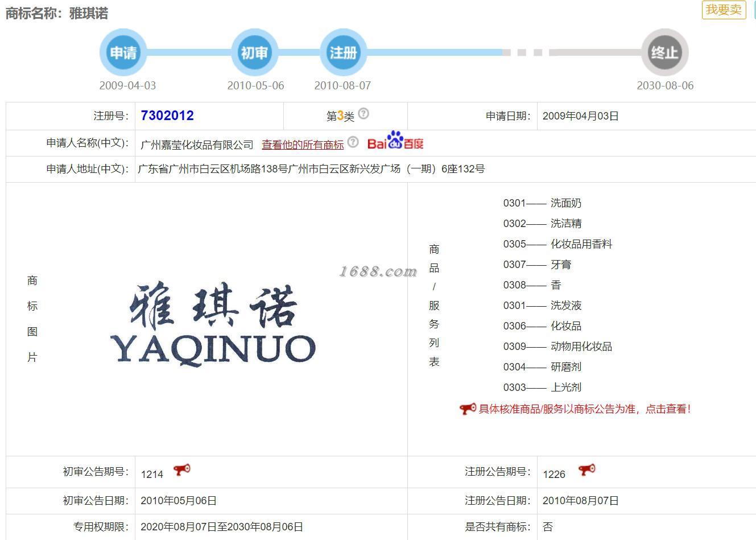756x540 pixels.
Task: Select the 注册 timeline step
Action: click(x=343, y=53)
